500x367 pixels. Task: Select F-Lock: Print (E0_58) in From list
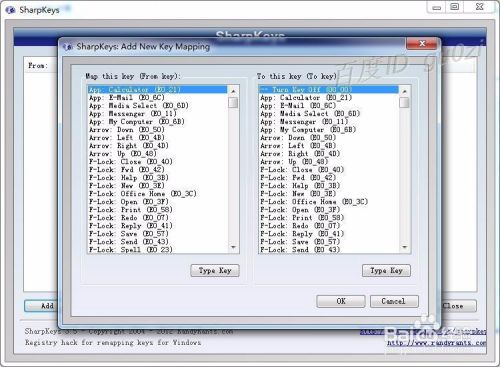(x=158, y=210)
